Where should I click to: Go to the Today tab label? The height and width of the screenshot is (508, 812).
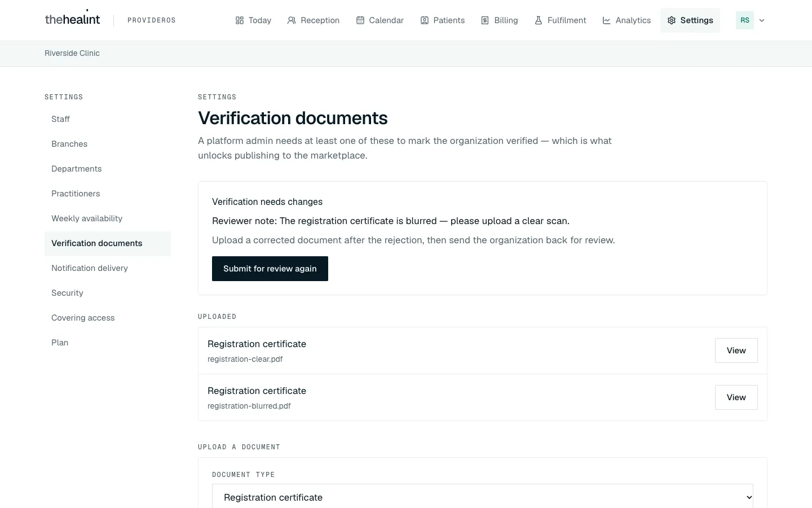click(x=260, y=20)
